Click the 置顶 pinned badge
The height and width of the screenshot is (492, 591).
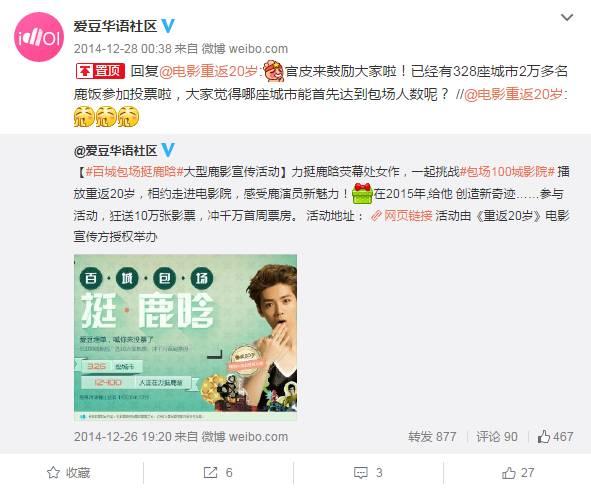[100, 71]
